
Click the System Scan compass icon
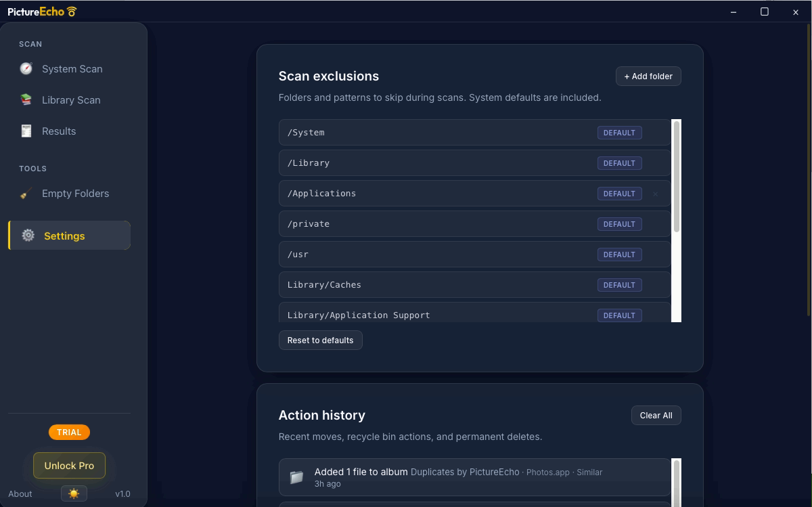tap(26, 68)
